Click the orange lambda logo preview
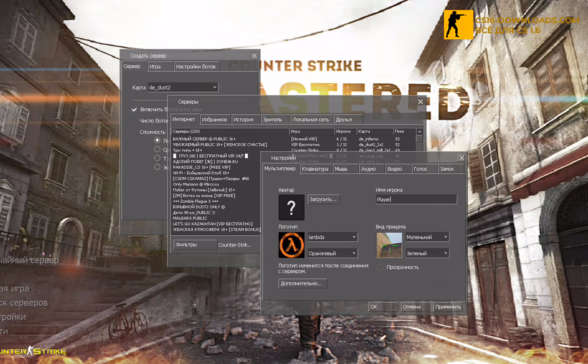 291,245
